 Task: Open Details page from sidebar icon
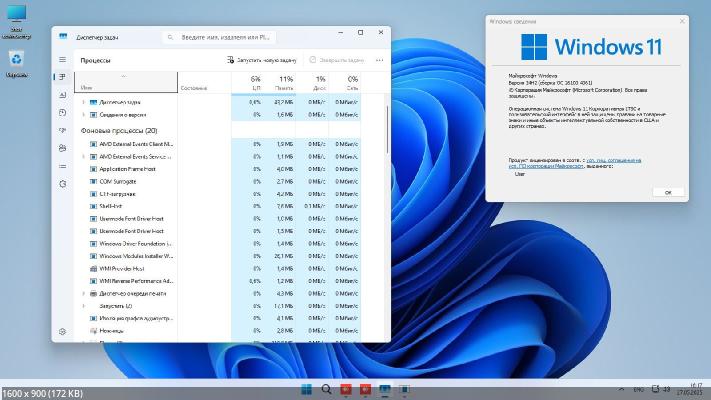click(63, 166)
